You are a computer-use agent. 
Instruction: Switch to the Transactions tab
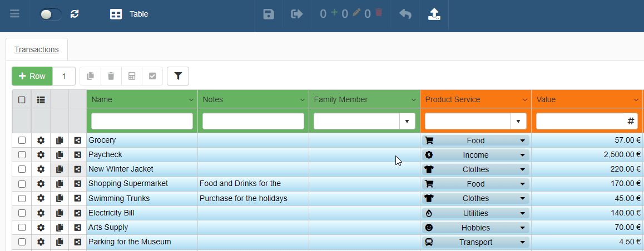[37, 49]
